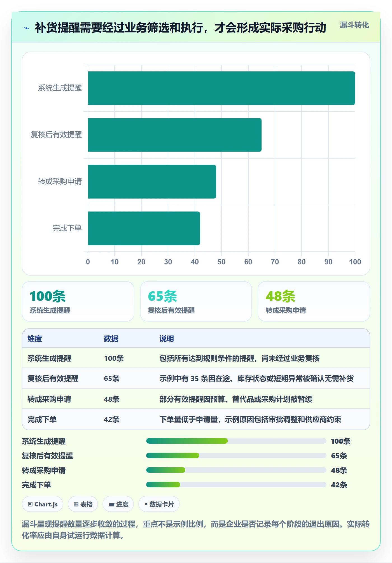This screenshot has height=563, width=392.
Task: Click the square icon in the Chart.js chip
Action: [x=30, y=504]
